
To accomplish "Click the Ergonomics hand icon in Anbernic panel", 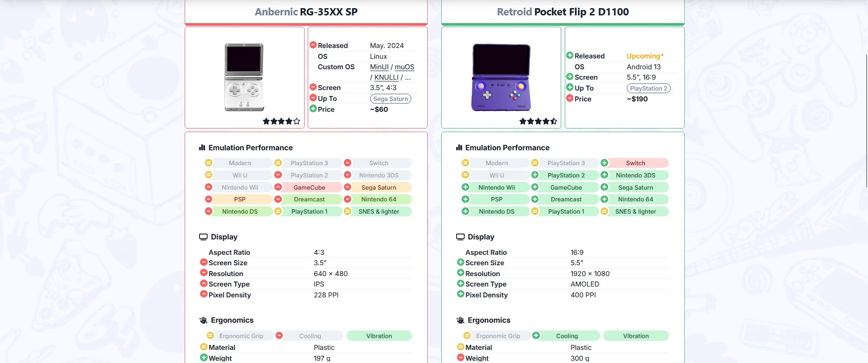I will point(203,320).
